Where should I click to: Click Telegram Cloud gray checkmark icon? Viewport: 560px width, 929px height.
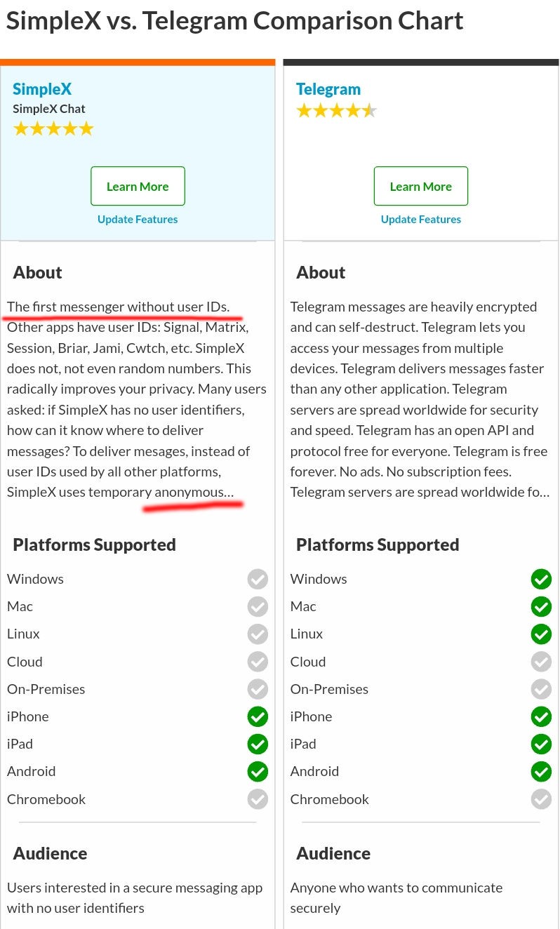[541, 662]
